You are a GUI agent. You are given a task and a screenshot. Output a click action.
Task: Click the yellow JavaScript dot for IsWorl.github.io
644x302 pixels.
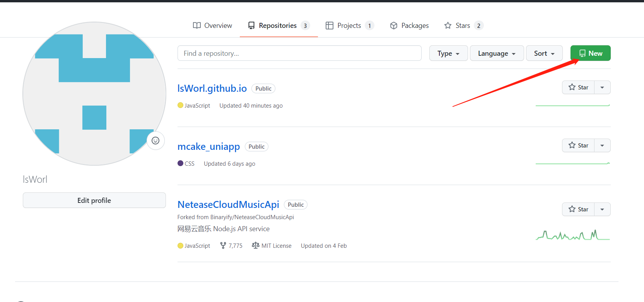tap(180, 105)
